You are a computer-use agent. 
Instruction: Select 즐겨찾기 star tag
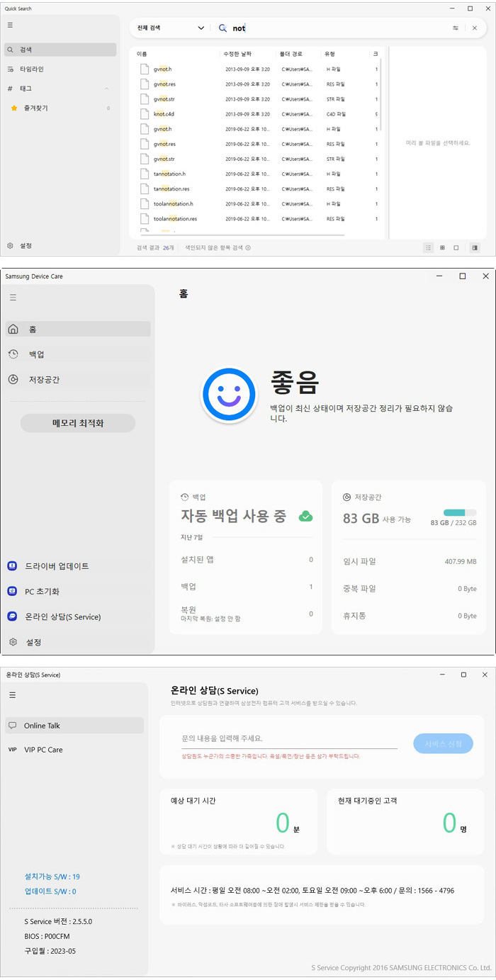pyautogui.click(x=35, y=108)
